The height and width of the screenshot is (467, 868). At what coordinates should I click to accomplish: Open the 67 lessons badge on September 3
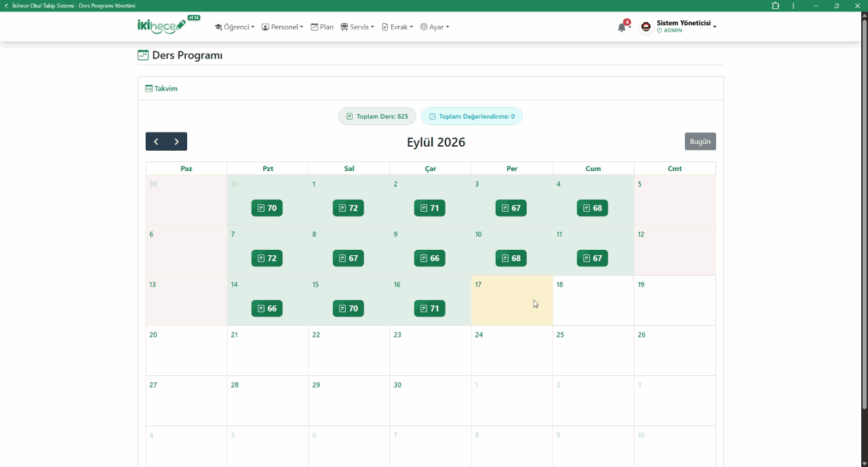pyautogui.click(x=511, y=208)
